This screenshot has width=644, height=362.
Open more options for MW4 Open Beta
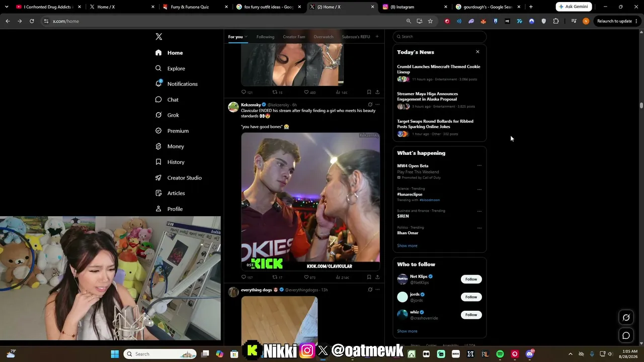coord(479,165)
